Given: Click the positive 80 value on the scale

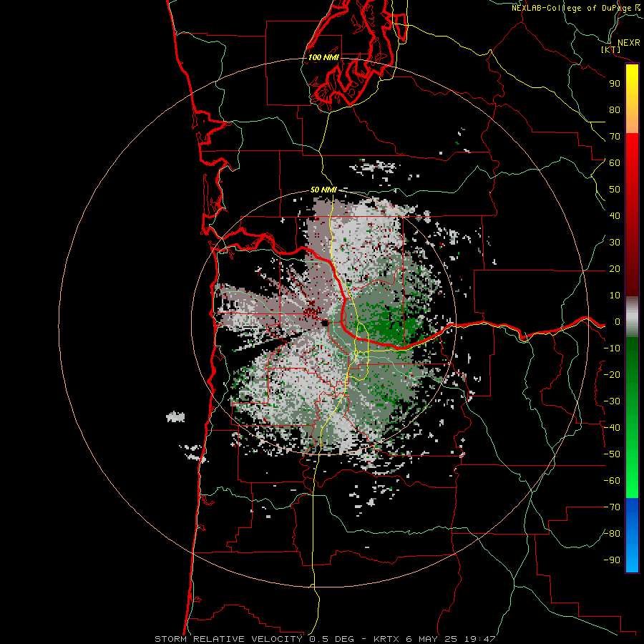Looking at the screenshot, I should [x=615, y=110].
